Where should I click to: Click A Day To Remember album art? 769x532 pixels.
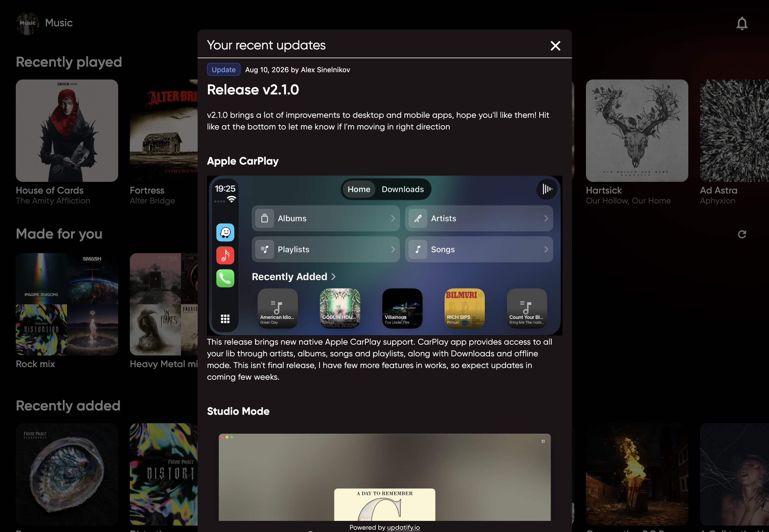[x=385, y=505]
